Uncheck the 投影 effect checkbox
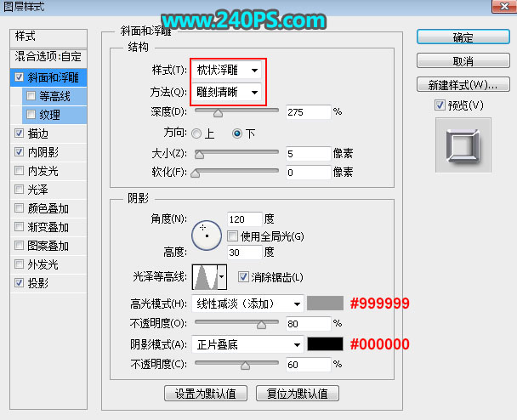Screen dimensions: 517x420 19,282
